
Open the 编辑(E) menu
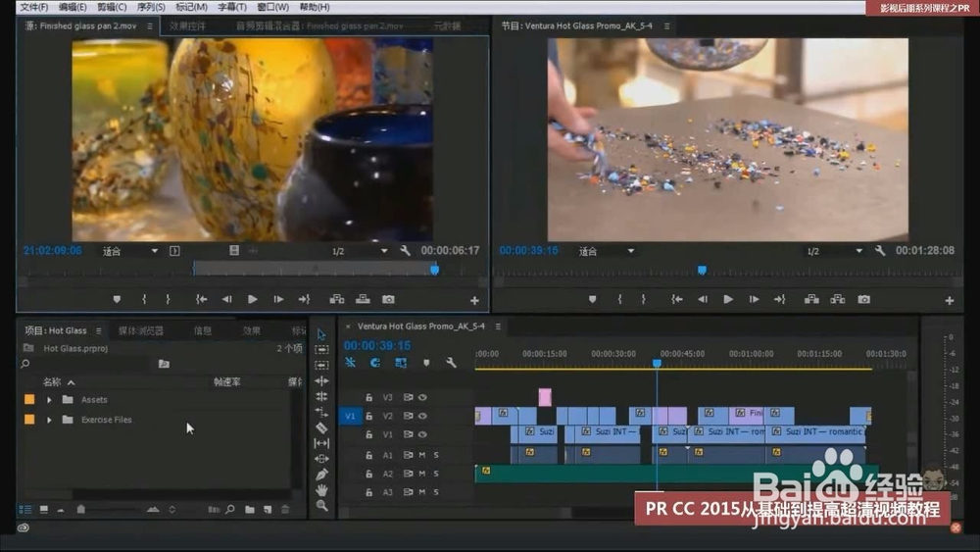(x=73, y=7)
